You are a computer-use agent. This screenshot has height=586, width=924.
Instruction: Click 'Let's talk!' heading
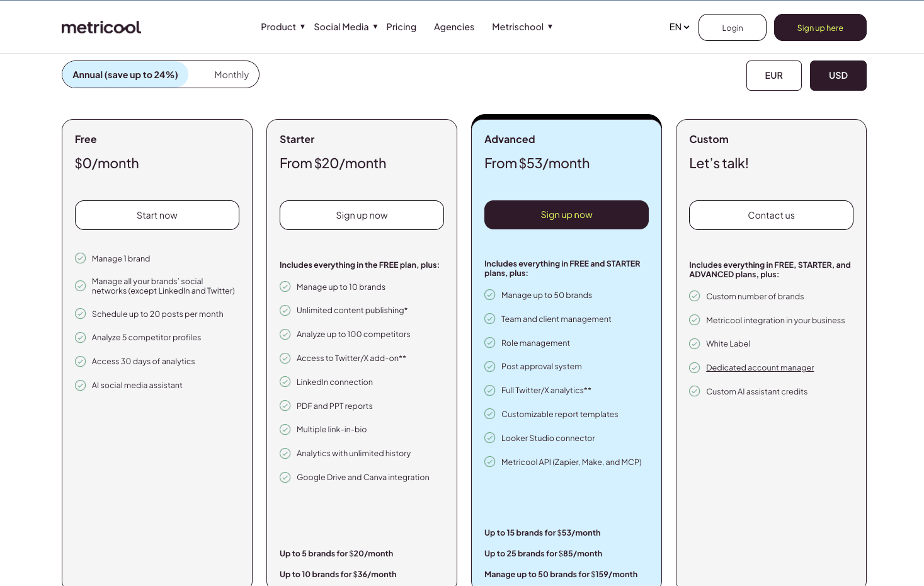[x=719, y=163]
